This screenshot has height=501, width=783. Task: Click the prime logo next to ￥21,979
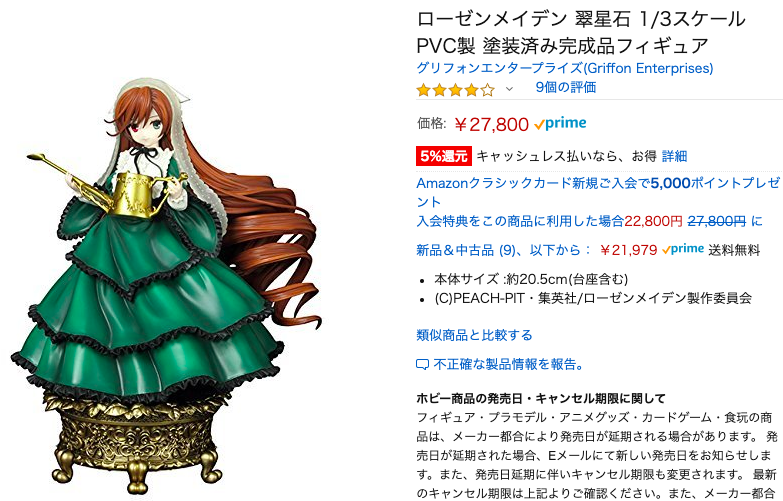coord(683,249)
